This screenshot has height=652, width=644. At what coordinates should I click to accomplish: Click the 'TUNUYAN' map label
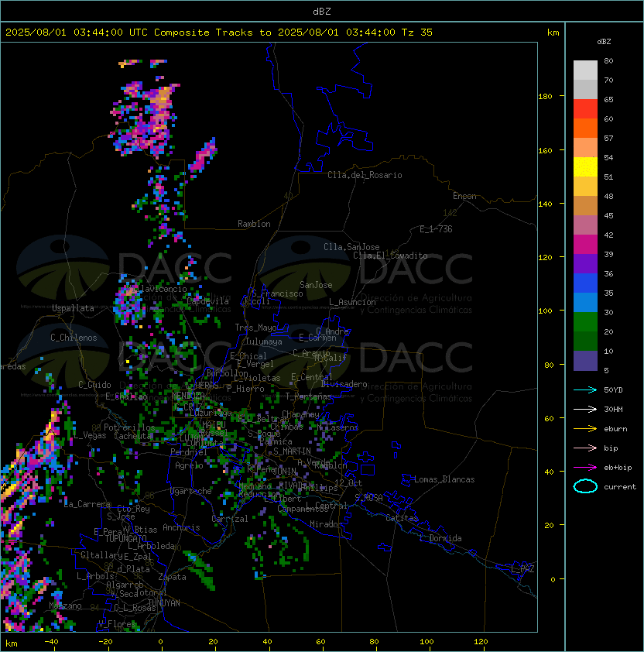pos(164,603)
